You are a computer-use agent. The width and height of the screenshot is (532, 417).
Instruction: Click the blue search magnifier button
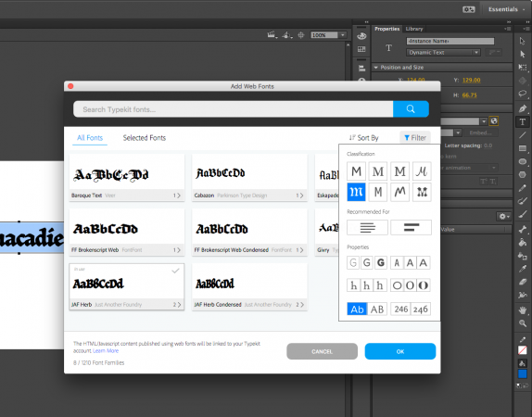(x=411, y=109)
